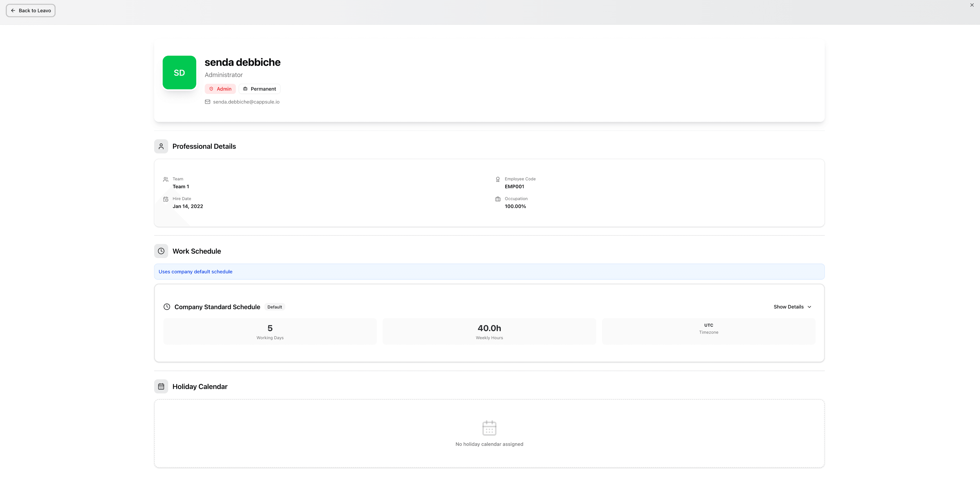This screenshot has height=484, width=980.
Task: Click the SD green avatar thumbnail
Action: 179,73
